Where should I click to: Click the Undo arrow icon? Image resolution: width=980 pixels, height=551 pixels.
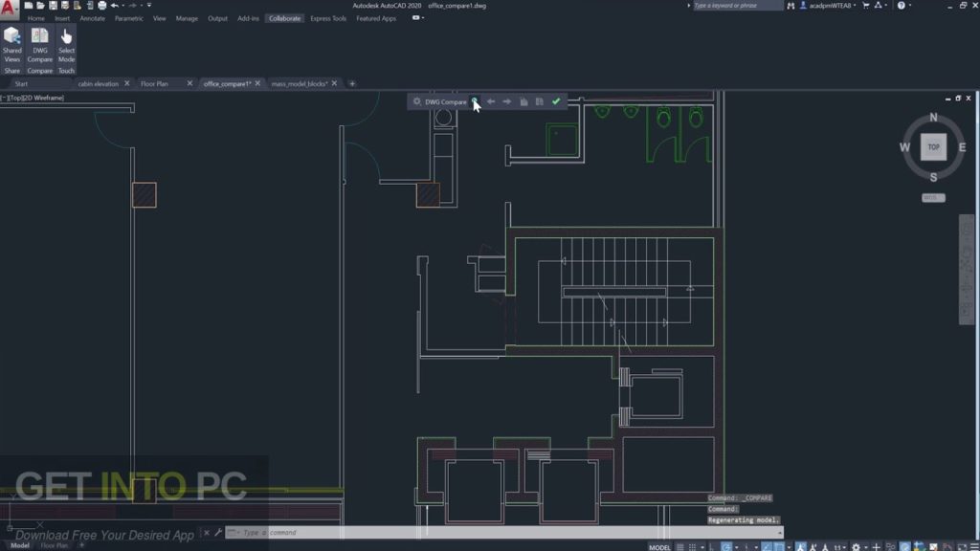(x=115, y=6)
